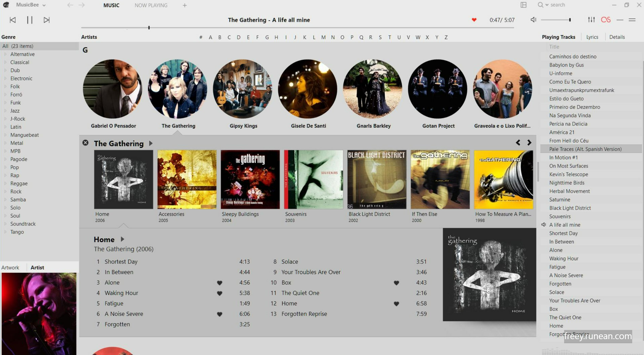Jump to artists starting with M
Screen dimensions: 644x355
323,37
